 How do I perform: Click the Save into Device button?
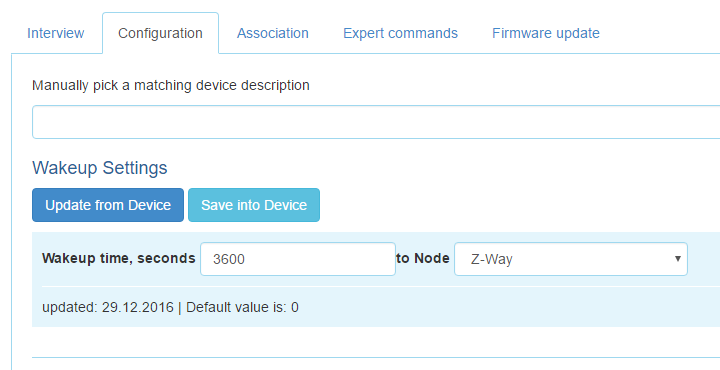[x=254, y=205]
